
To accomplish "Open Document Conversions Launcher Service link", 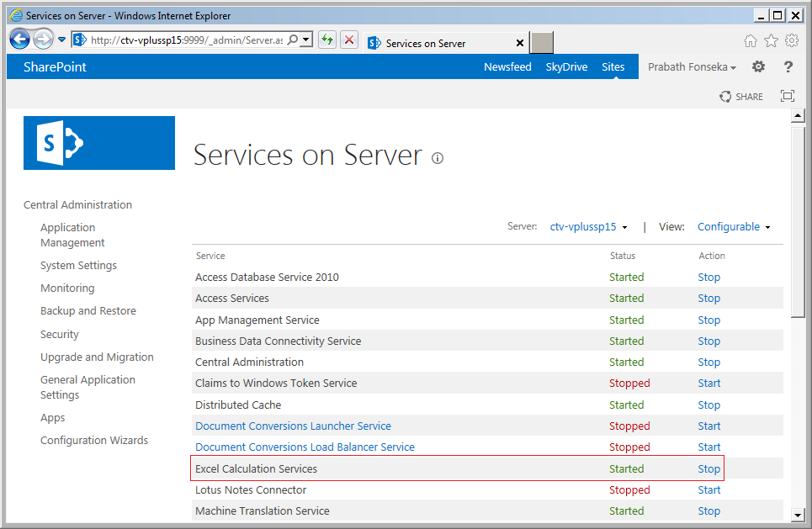I will [x=293, y=426].
